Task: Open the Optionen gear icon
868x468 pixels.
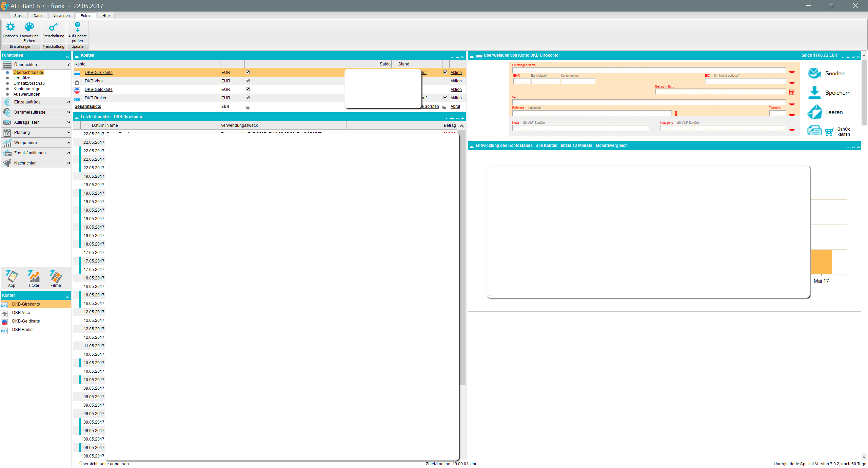Action: [x=10, y=27]
